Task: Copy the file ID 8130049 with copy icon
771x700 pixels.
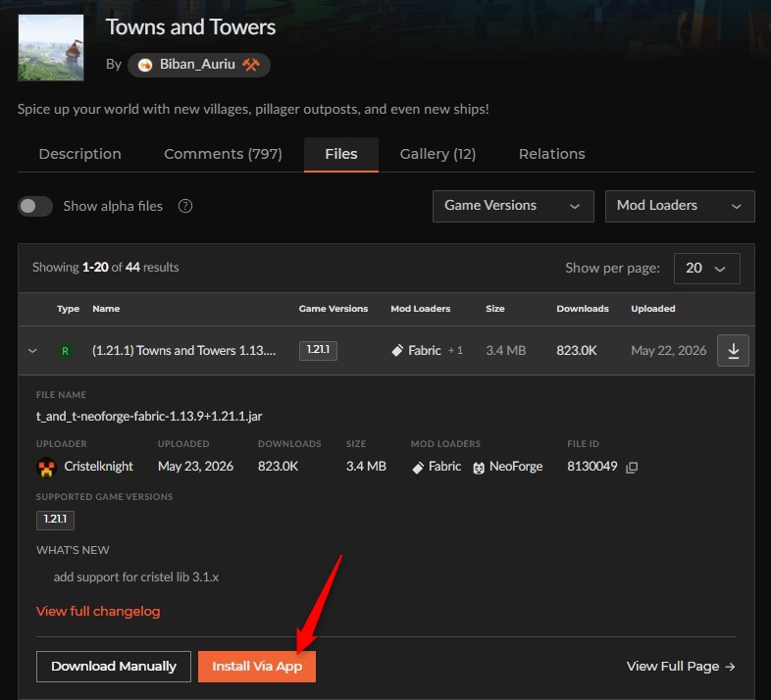Action: pyautogui.click(x=632, y=467)
